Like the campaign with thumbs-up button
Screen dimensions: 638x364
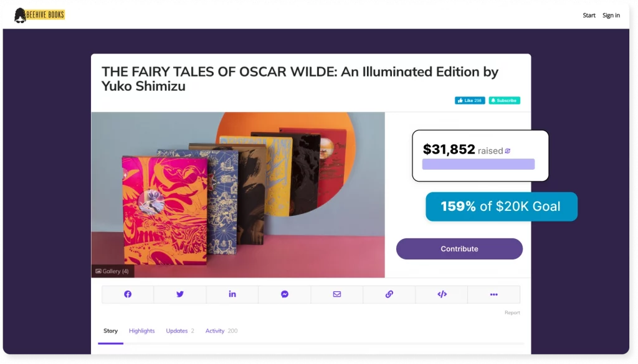click(x=470, y=100)
